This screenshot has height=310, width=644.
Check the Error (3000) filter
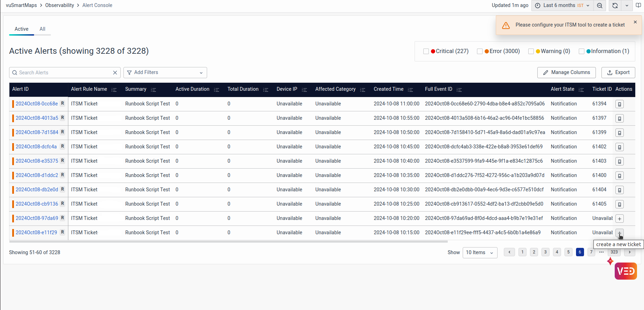(x=479, y=51)
